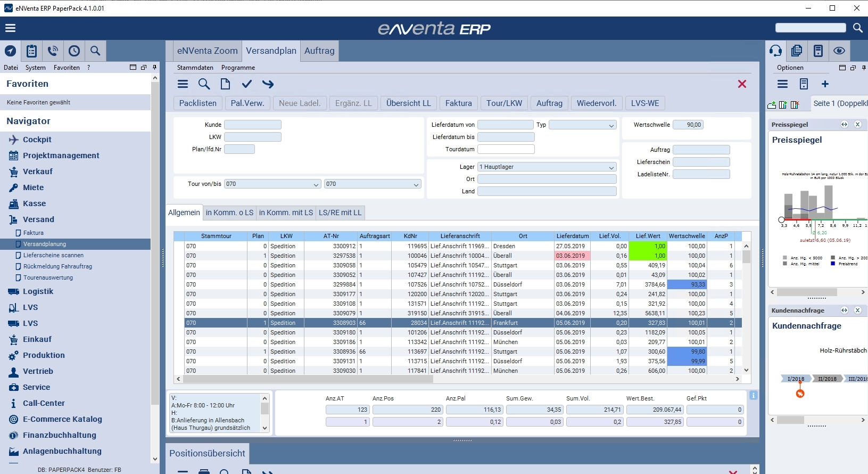Open the documents copy tab icon
868x474 pixels.
click(797, 51)
